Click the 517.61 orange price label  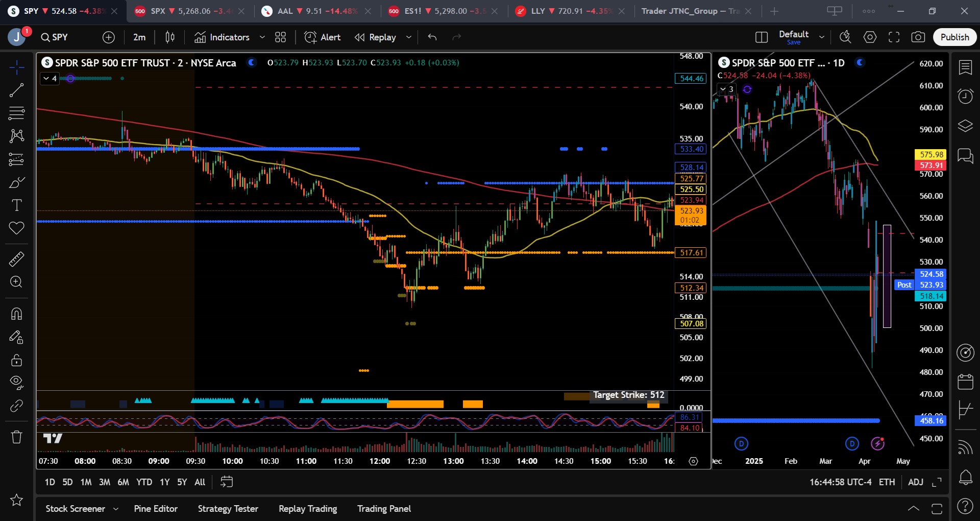point(691,253)
